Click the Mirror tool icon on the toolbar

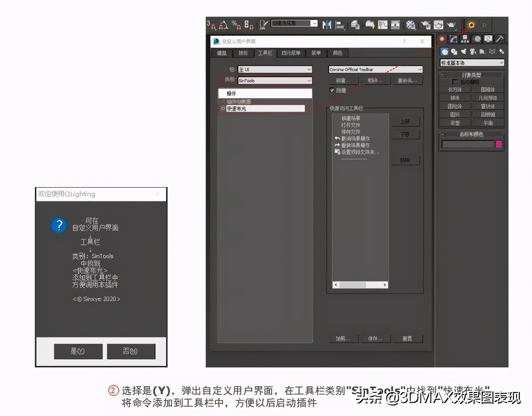(326, 25)
